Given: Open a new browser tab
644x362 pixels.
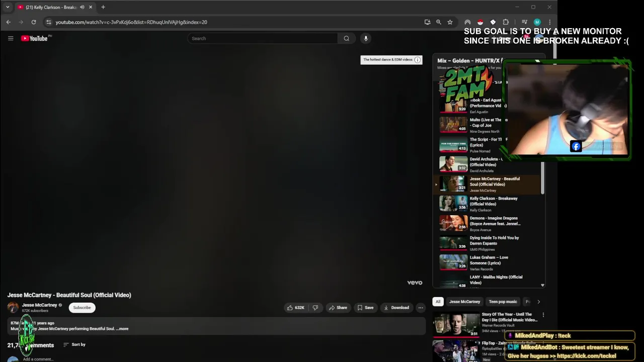Looking at the screenshot, I should pos(103,7).
